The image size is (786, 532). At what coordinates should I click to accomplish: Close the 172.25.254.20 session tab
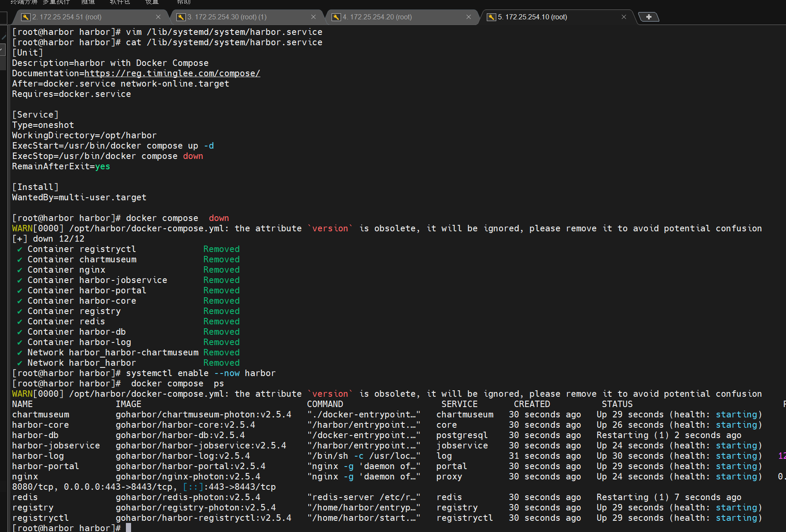point(469,17)
